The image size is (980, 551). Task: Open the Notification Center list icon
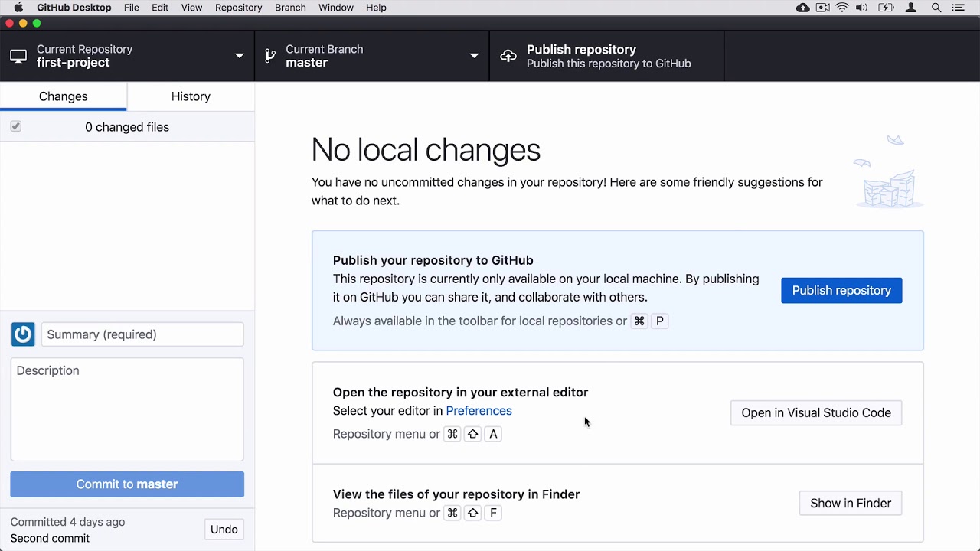(958, 8)
